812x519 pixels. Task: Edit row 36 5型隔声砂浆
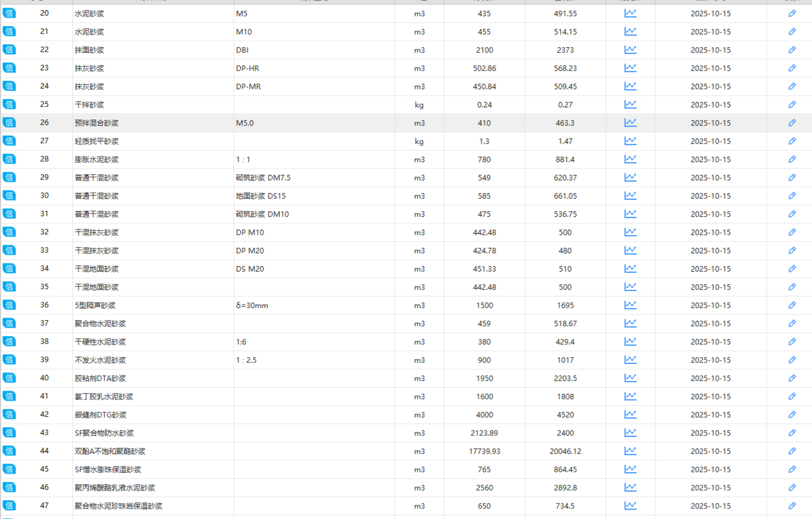[x=792, y=305]
